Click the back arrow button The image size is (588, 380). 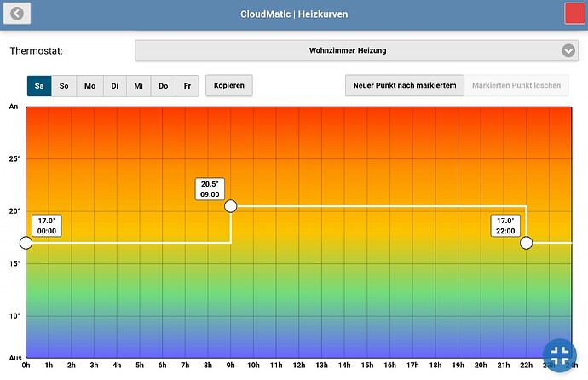click(18, 14)
